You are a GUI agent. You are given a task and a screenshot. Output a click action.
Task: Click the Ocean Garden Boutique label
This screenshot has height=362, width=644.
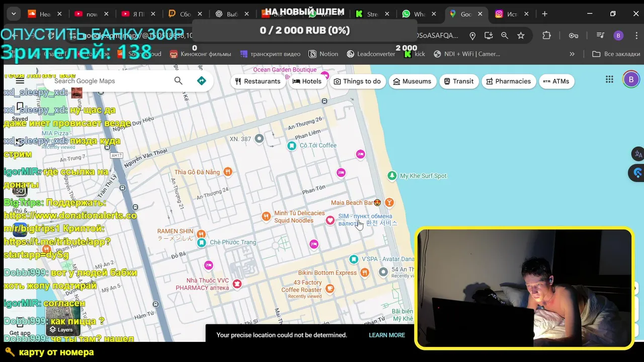coord(285,70)
